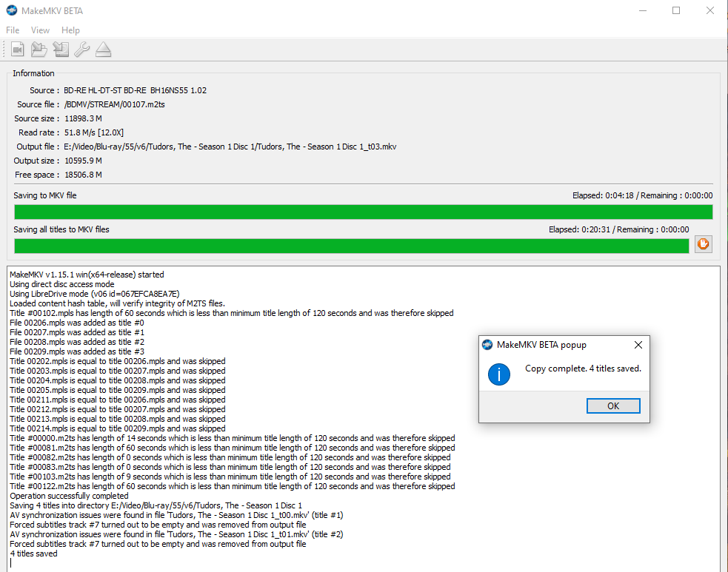The width and height of the screenshot is (728, 572).
Task: Click the MakeMKV logo in the popup title
Action: click(x=487, y=345)
